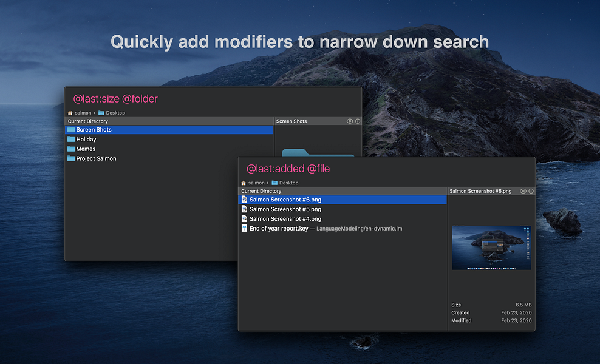Click the salmon breadcrumb in the front window

coord(256,183)
